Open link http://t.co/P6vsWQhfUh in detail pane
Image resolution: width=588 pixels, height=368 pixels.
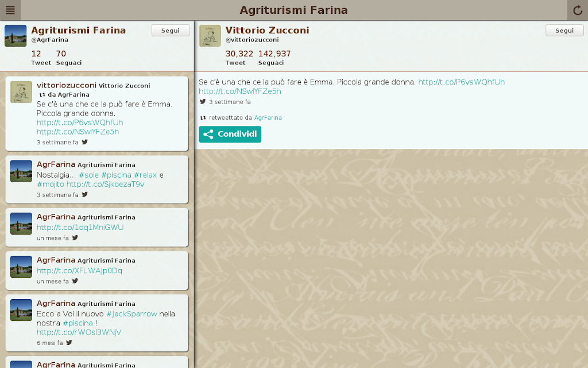[x=461, y=82]
